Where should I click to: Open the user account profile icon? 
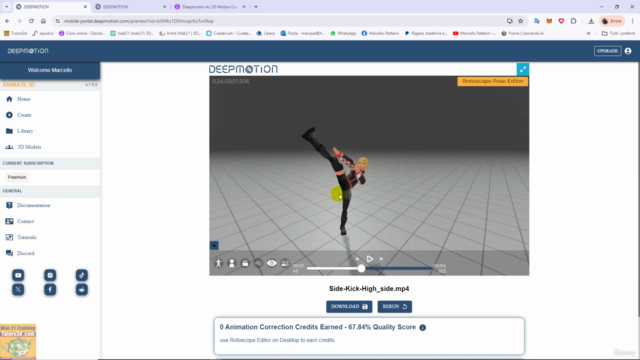click(x=628, y=51)
